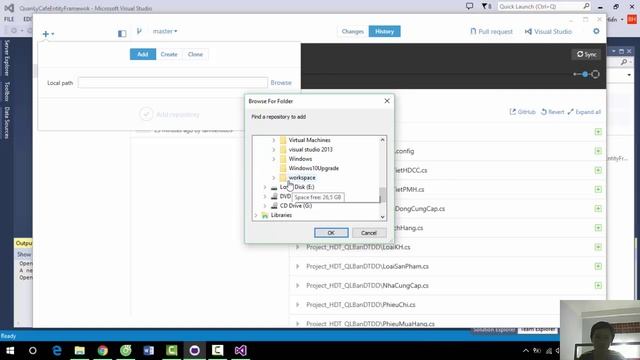Click the added-file plus icon beside ietPMH.cs

tap(598, 189)
